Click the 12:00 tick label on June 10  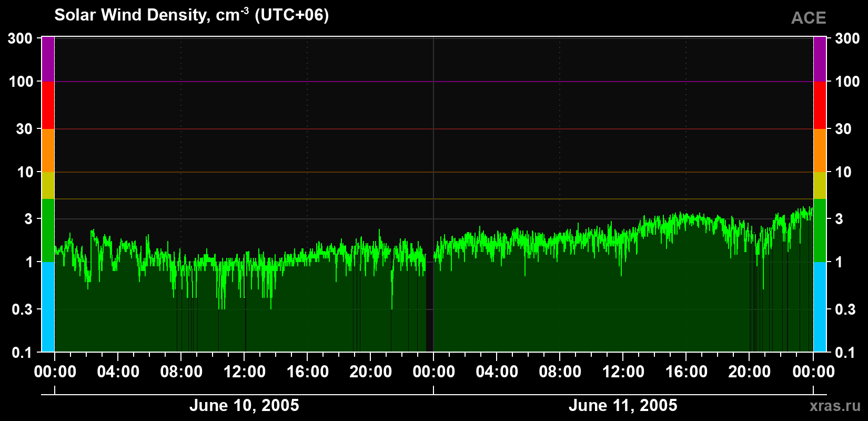point(244,372)
